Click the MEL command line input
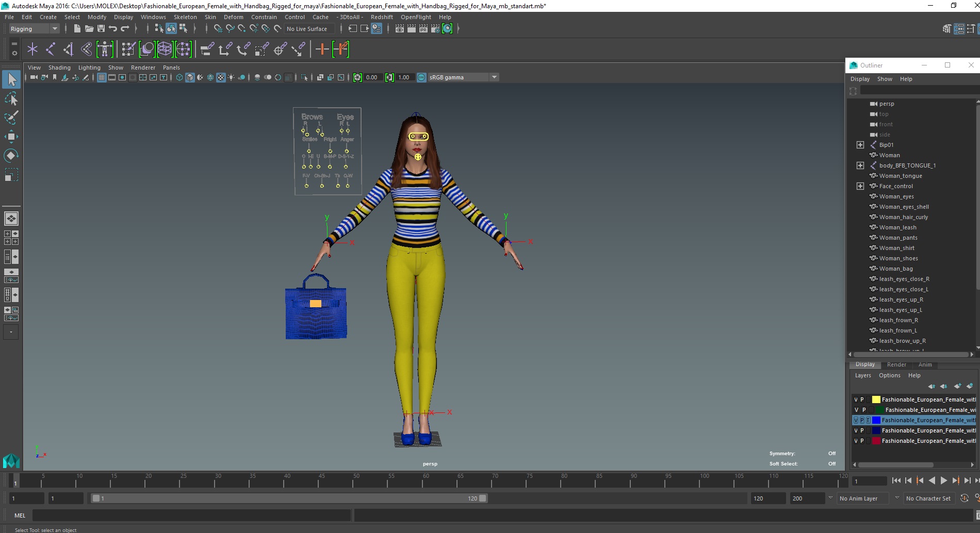 (191, 515)
